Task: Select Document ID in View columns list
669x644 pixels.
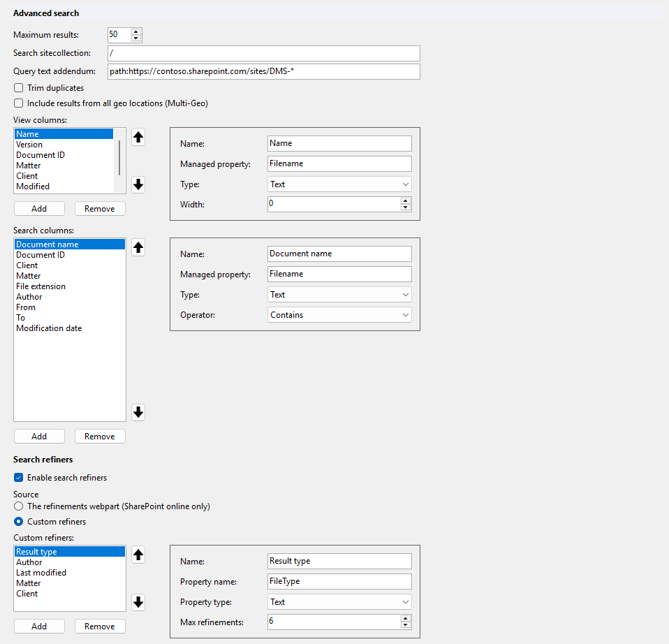Action: [x=64, y=155]
